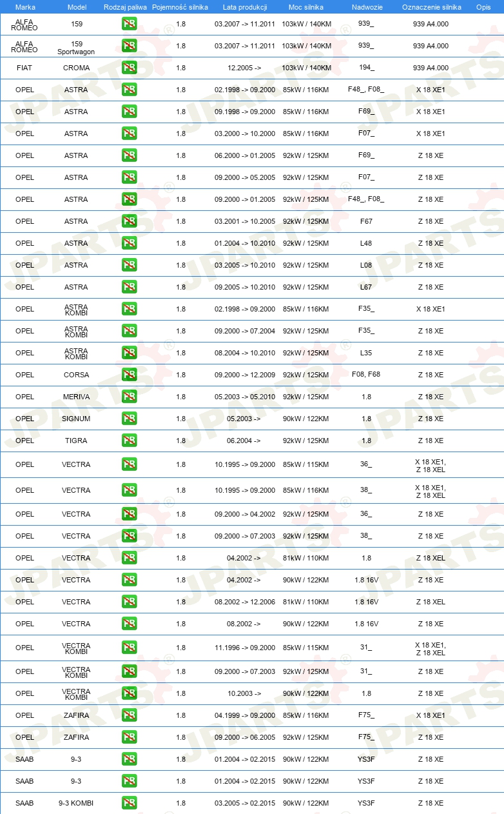Click the fuel icon in the ASTRA KOMBI L35 row
504x814 pixels.
(x=129, y=353)
